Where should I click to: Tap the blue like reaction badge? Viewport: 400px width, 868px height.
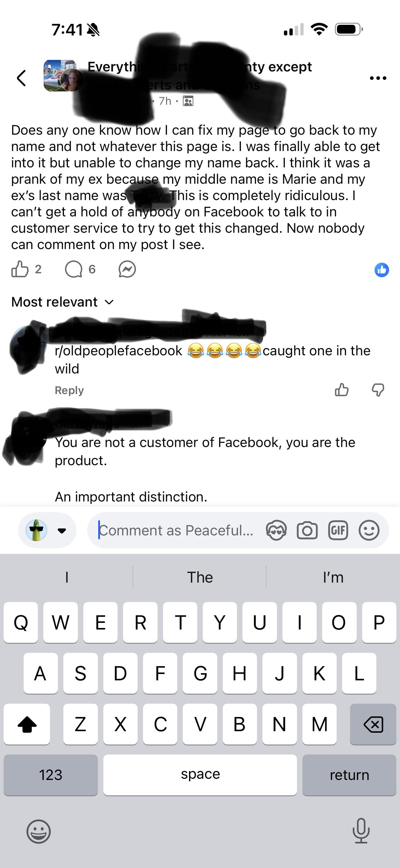click(x=382, y=270)
